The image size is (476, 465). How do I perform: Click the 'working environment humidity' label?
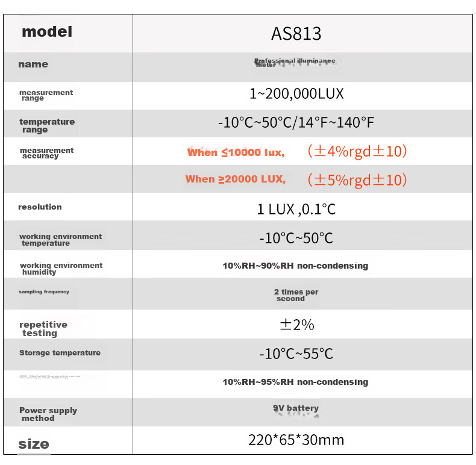61,269
